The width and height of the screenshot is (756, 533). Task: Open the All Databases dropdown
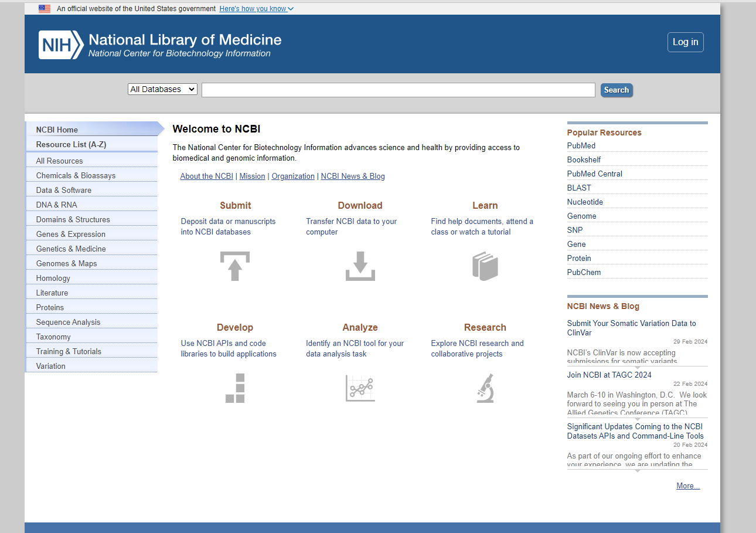[163, 89]
